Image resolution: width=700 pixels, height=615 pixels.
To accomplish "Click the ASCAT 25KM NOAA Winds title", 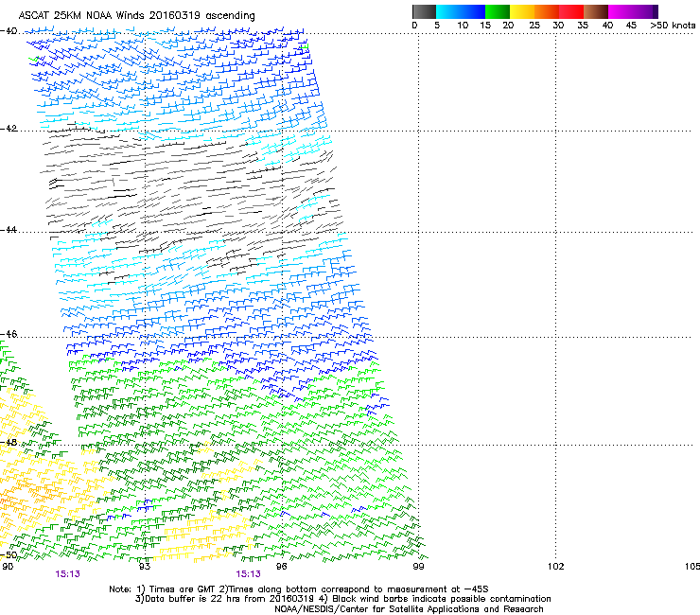I will pyautogui.click(x=136, y=16).
